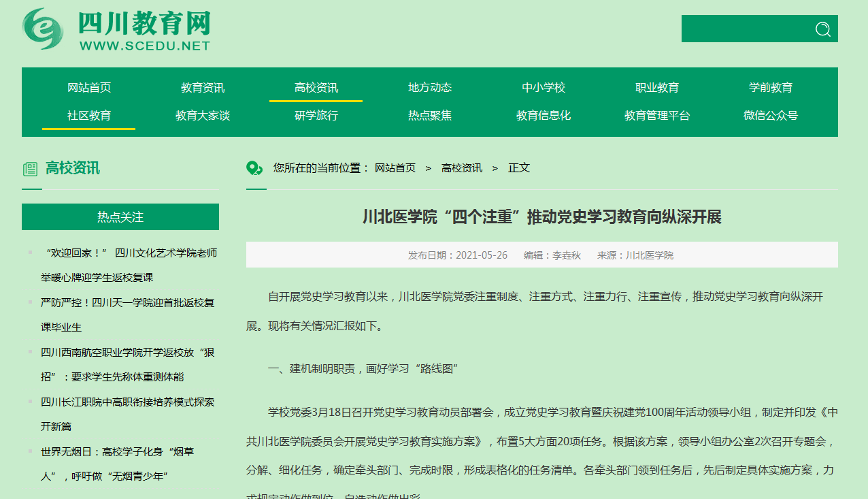Select the 高校资讯 navigation tab
The width and height of the screenshot is (868, 499).
(316, 87)
